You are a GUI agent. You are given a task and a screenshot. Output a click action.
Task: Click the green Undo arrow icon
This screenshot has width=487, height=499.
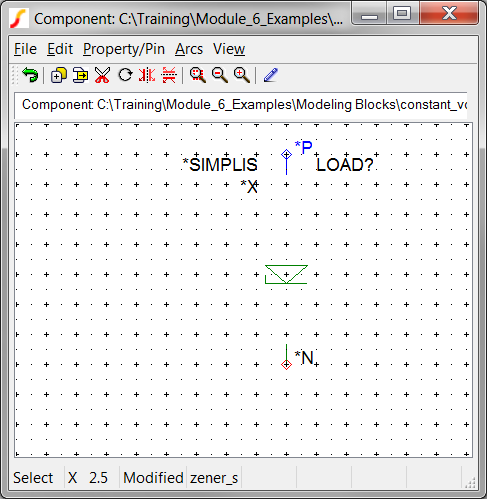[30, 75]
